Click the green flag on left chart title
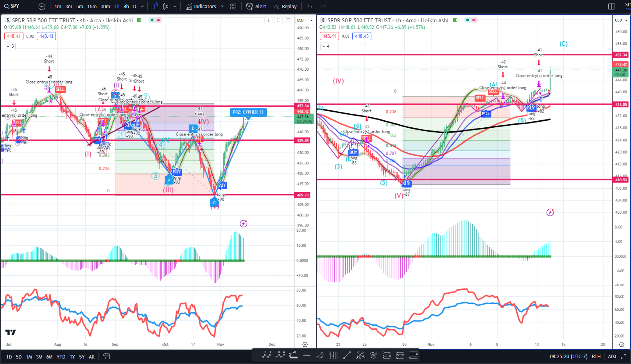 coord(139,20)
